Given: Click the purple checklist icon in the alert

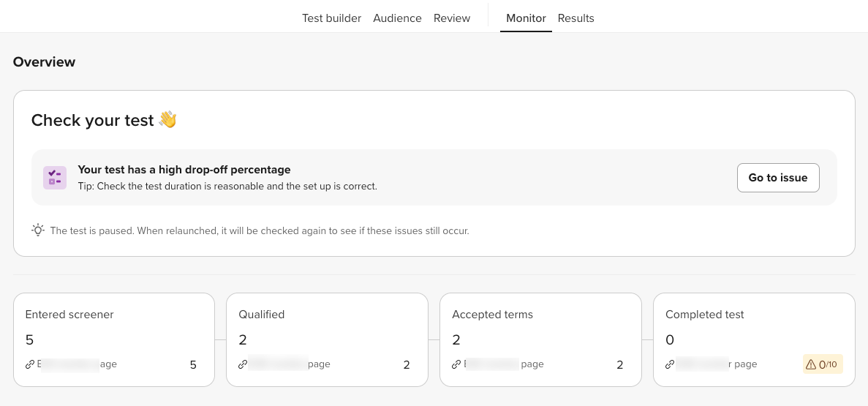Looking at the screenshot, I should point(55,178).
